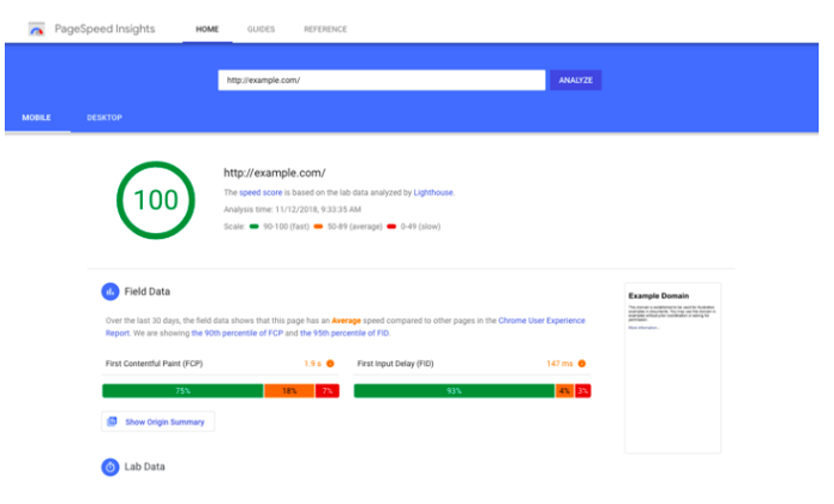Click the red 7% FCP bar segment
This screenshot has width=834, height=504.
327,391
